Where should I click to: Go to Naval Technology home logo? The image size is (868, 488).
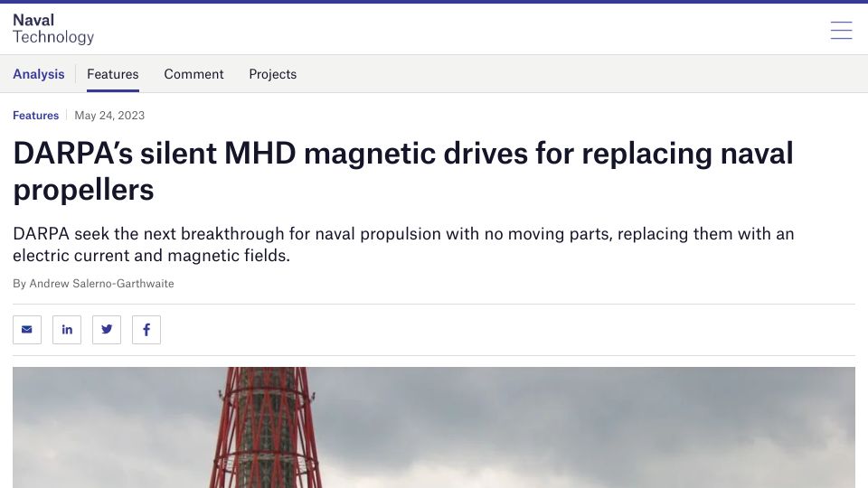coord(53,29)
